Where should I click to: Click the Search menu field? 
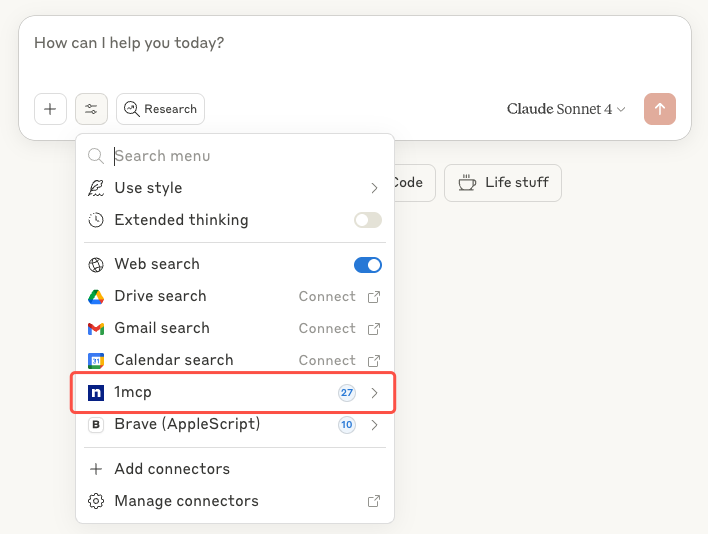235,156
